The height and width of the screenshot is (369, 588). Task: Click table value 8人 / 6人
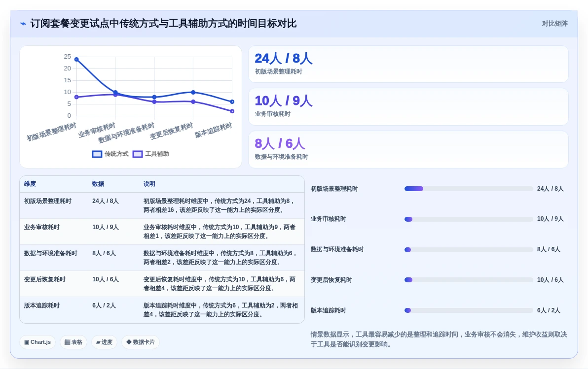coord(104,254)
